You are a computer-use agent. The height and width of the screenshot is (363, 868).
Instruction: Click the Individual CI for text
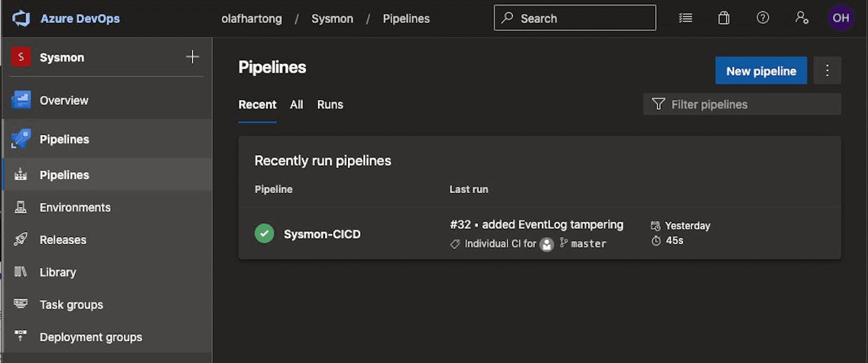click(x=500, y=244)
